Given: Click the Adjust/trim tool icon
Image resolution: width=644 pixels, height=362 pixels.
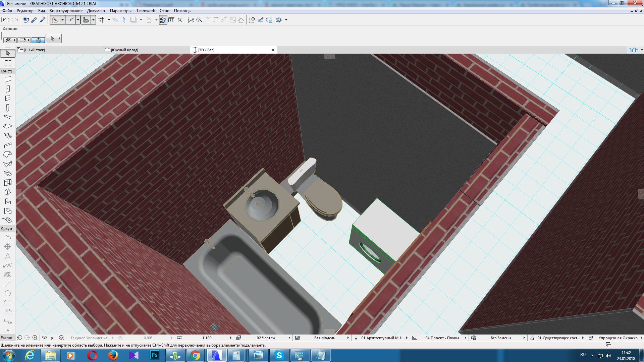Looking at the screenshot, I should (199, 20).
